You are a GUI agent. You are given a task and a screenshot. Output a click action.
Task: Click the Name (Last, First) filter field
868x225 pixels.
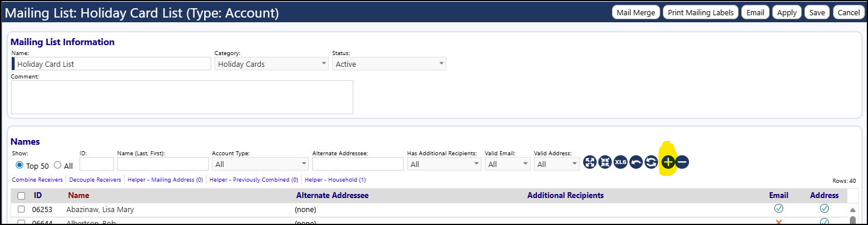tap(163, 164)
